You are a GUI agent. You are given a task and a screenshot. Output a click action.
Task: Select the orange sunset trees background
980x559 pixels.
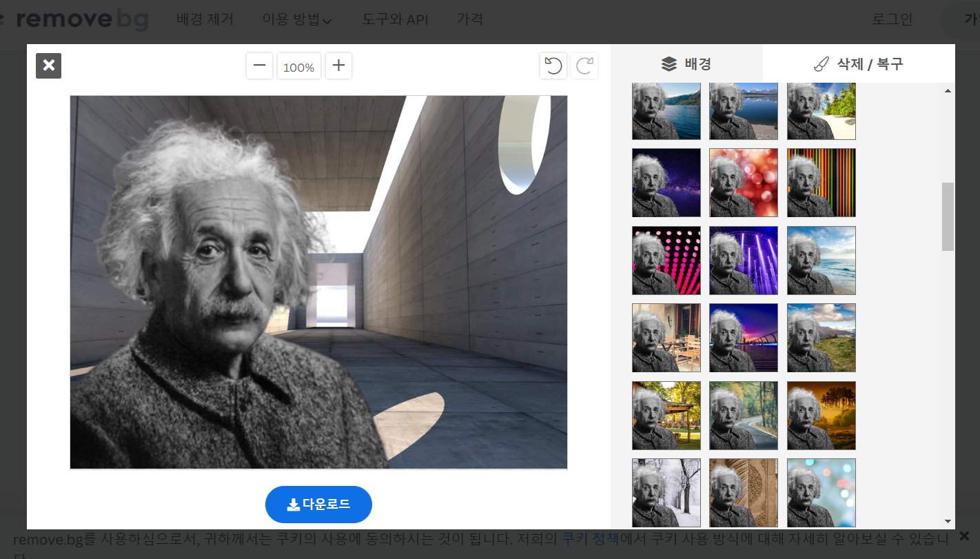click(821, 416)
